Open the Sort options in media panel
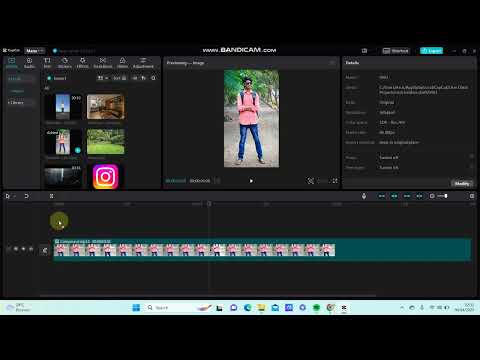Image resolution: width=480 pixels, height=360 pixels. pyautogui.click(x=120, y=78)
